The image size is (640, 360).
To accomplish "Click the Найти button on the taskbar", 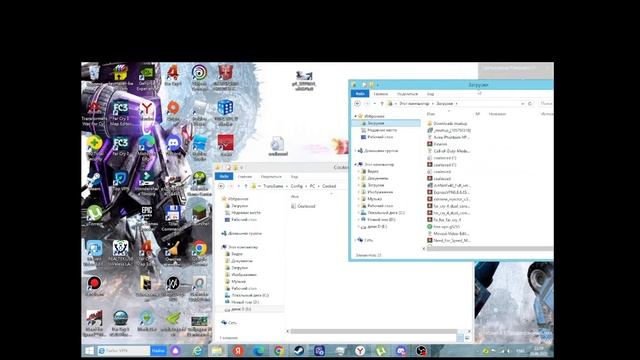I will (158, 351).
